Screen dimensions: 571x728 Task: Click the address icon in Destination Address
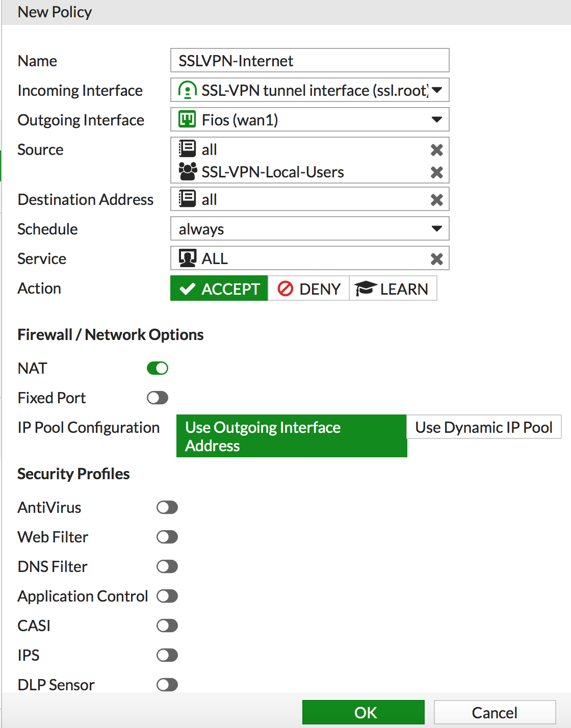tap(187, 199)
